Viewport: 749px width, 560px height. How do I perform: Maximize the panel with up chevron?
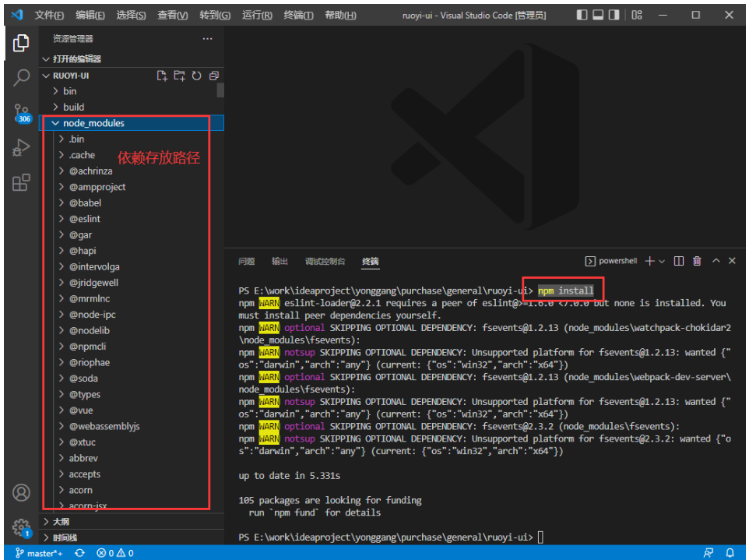716,260
